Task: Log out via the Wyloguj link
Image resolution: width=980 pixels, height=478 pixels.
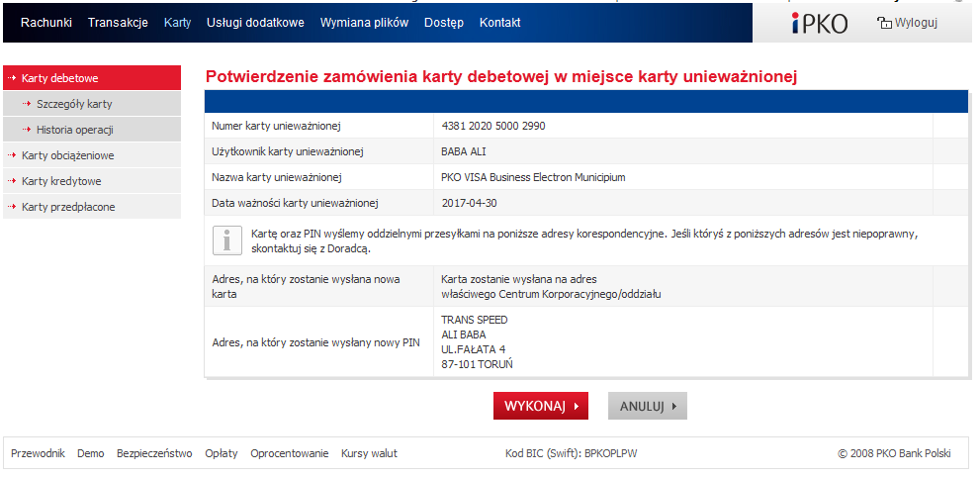Action: click(x=917, y=23)
